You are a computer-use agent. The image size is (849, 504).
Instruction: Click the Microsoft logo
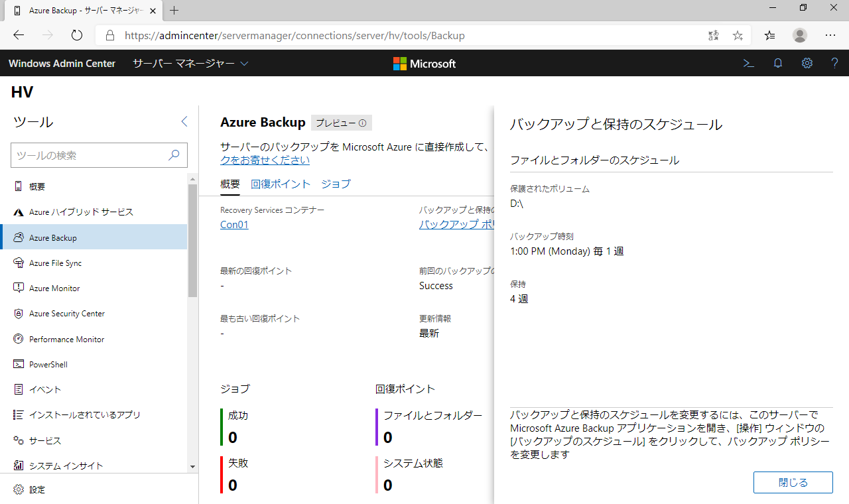click(x=424, y=64)
